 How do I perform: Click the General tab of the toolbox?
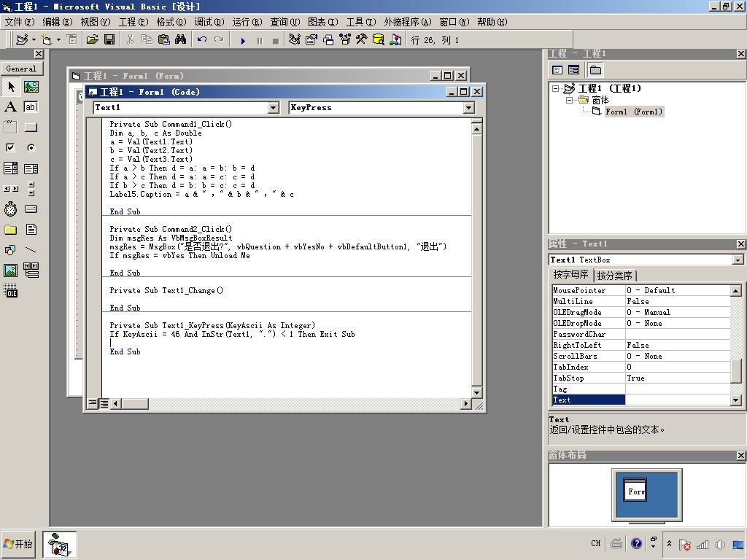tap(21, 69)
